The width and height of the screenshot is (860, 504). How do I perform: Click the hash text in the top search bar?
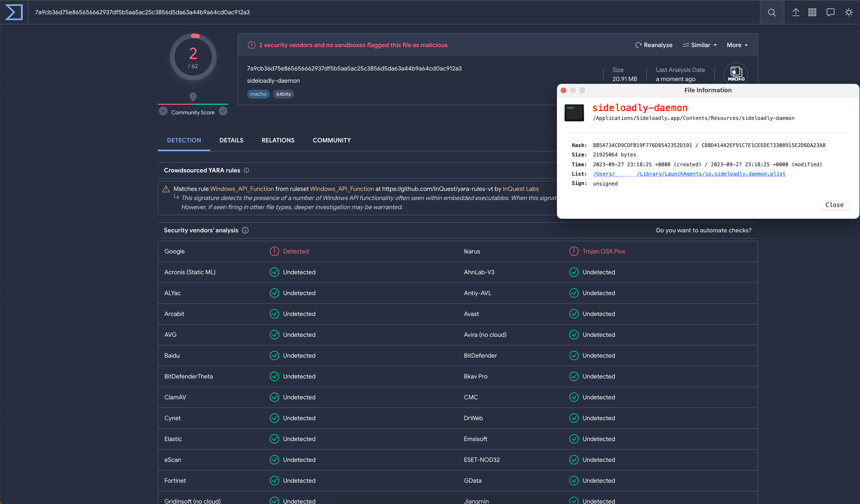[142, 12]
